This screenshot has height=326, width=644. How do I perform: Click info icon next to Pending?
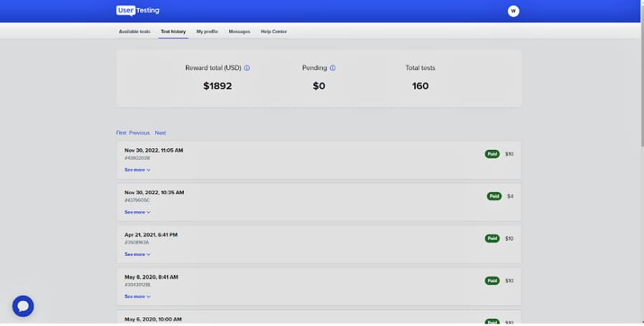click(x=333, y=68)
